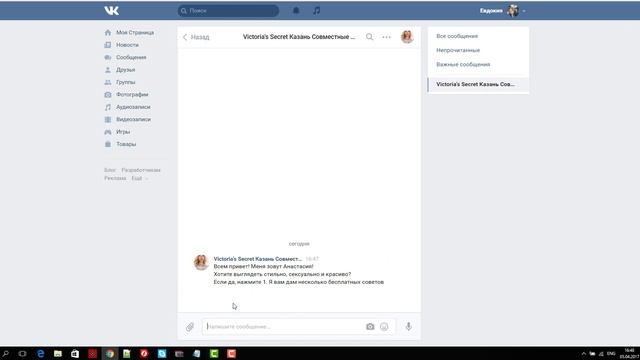
Task: Click the Chrome icon on the taskbar
Action: click(110, 353)
